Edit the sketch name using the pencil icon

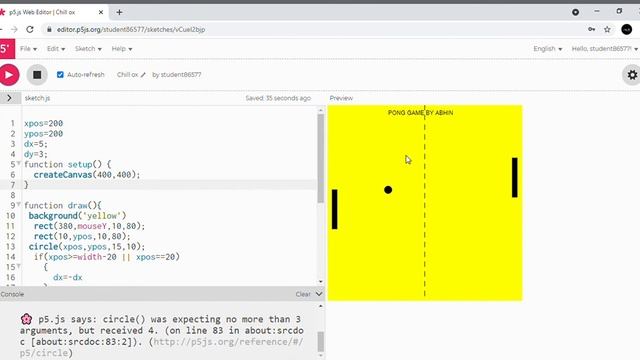coord(143,75)
